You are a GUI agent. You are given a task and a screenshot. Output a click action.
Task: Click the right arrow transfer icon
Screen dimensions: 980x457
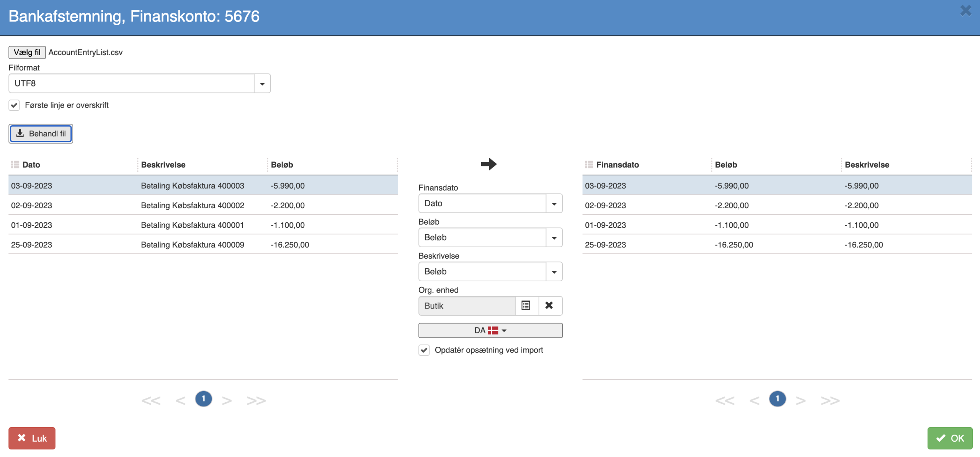point(488,164)
